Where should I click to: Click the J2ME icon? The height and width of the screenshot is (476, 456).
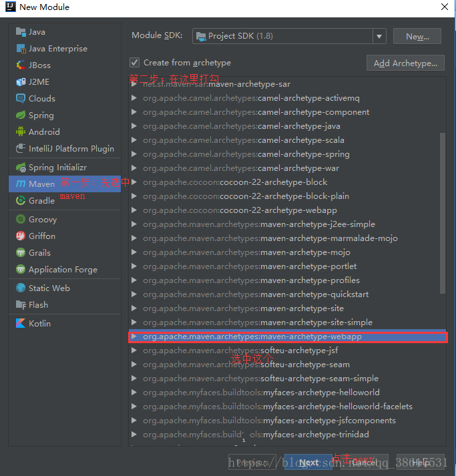tap(21, 82)
